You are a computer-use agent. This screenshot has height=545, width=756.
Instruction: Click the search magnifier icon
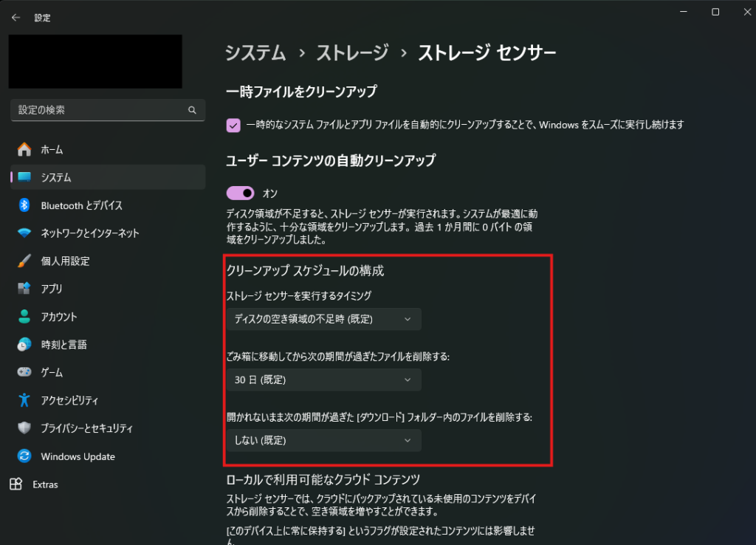tap(192, 110)
